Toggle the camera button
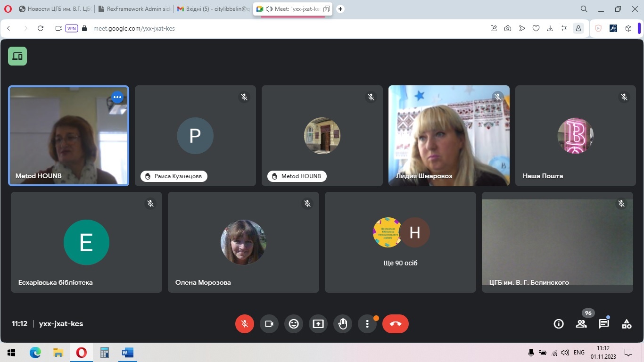644x362 pixels. tap(269, 324)
